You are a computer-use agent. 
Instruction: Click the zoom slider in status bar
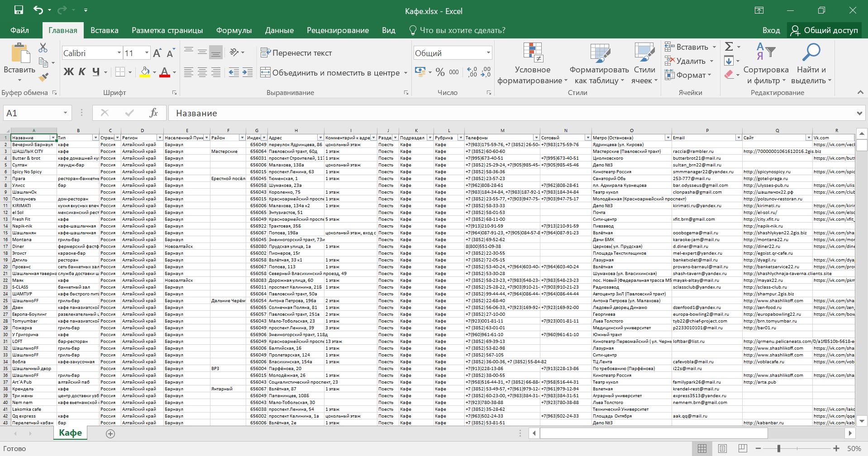779,448
